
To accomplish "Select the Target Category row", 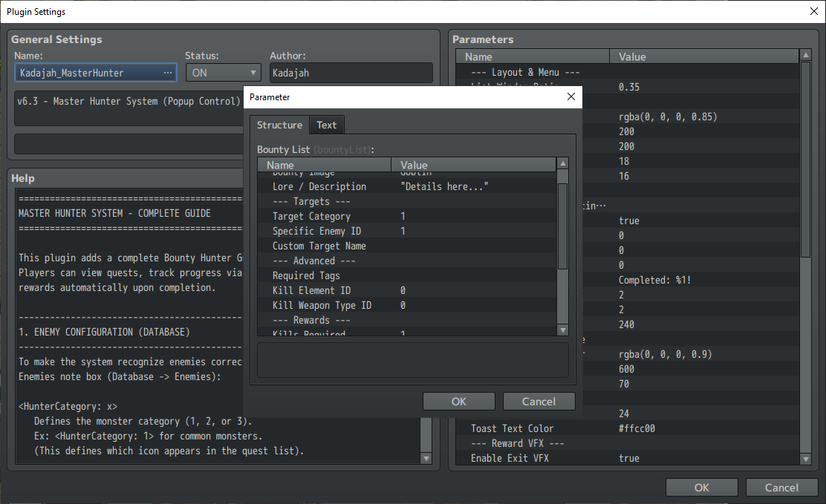I will [x=406, y=216].
